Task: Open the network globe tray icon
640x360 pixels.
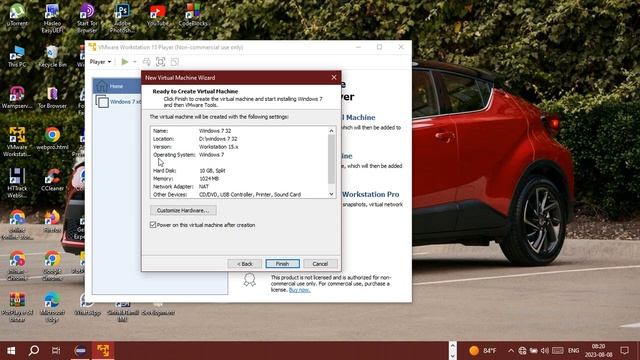Action: [x=522, y=351]
